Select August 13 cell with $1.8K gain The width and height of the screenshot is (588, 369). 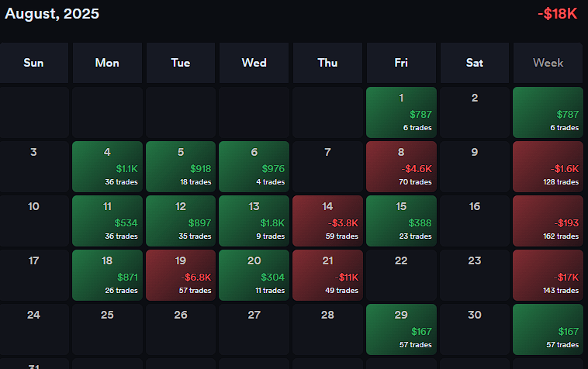pyautogui.click(x=254, y=220)
